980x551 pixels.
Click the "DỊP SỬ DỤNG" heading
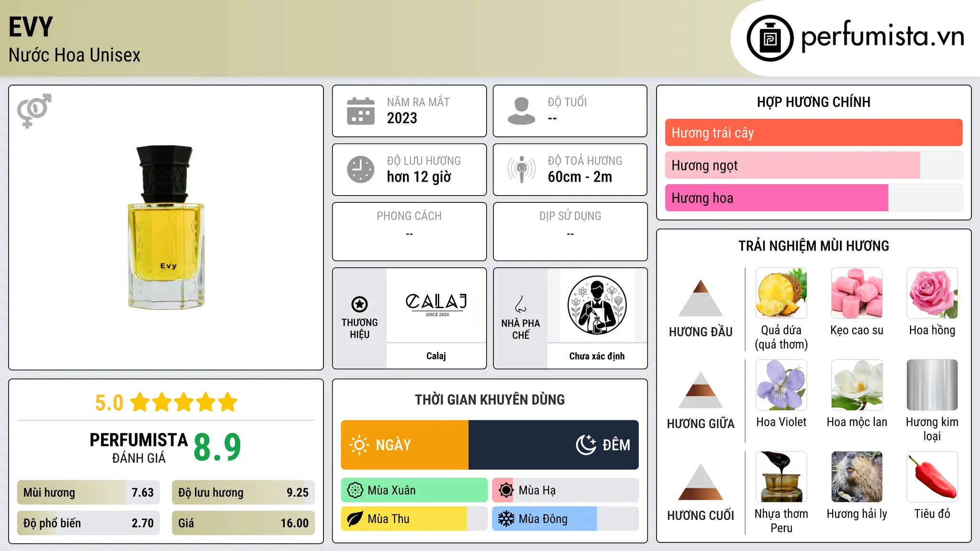[x=570, y=216]
